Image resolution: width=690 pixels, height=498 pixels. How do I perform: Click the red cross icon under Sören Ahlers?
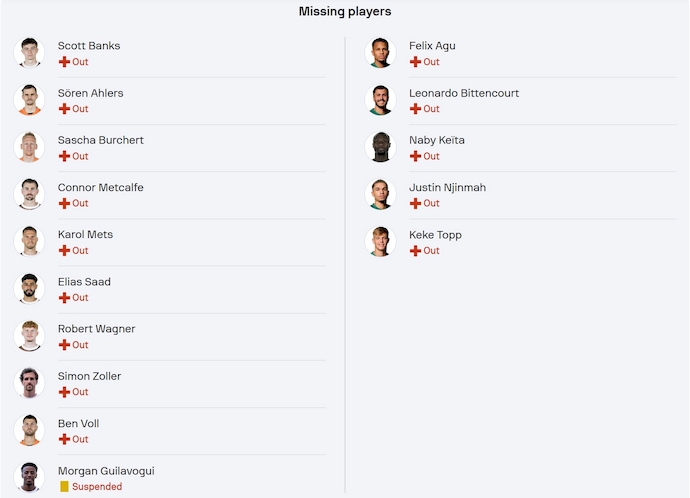pyautogui.click(x=64, y=109)
